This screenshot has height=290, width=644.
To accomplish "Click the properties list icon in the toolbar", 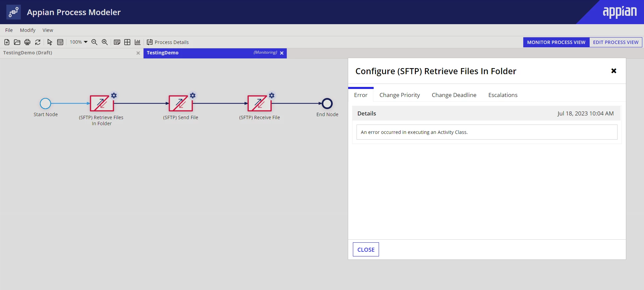I will coord(60,42).
